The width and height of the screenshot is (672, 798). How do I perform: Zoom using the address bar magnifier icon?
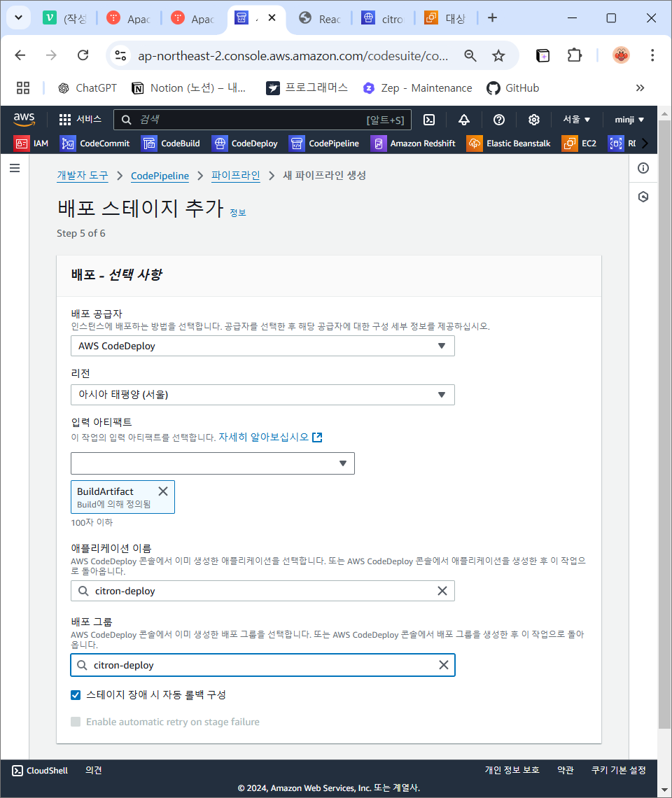click(x=470, y=55)
